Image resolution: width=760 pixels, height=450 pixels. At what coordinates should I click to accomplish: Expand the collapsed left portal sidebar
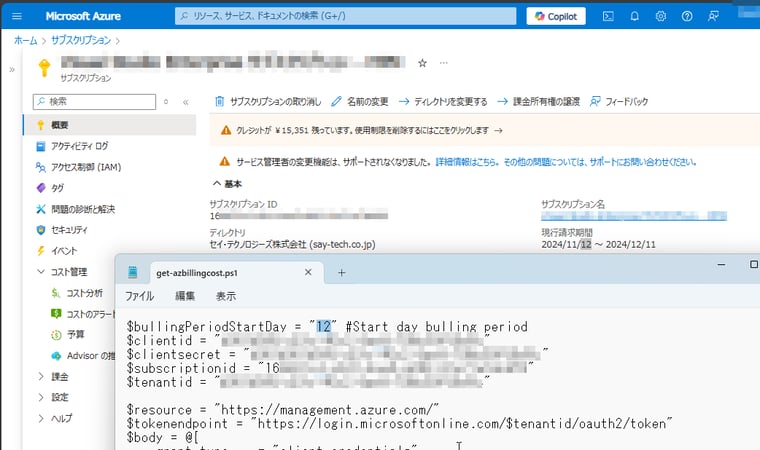(x=12, y=69)
